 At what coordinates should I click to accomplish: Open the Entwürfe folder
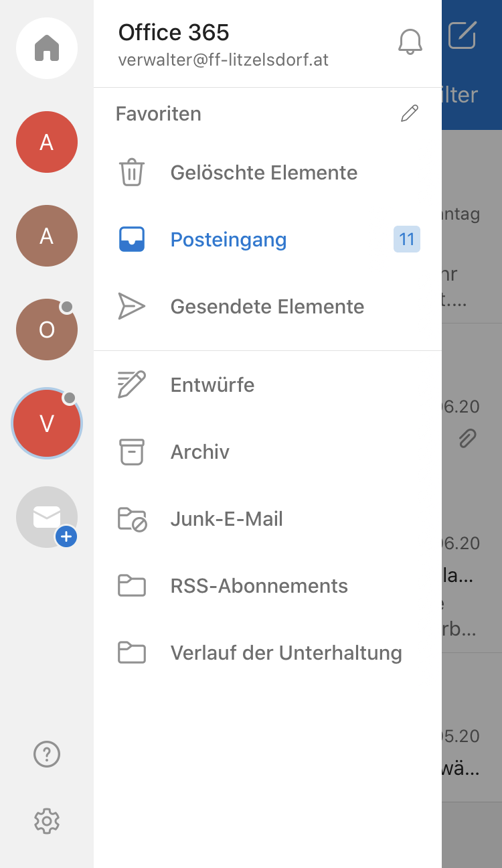click(268, 384)
